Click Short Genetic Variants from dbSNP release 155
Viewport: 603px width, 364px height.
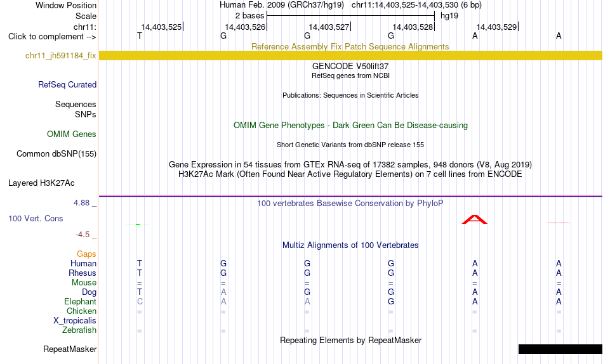coord(350,145)
